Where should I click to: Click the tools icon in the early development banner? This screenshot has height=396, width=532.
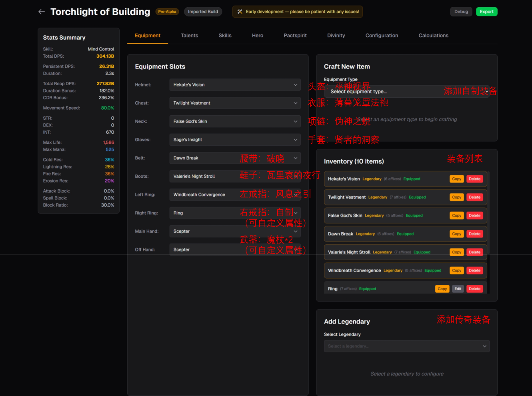coord(240,12)
